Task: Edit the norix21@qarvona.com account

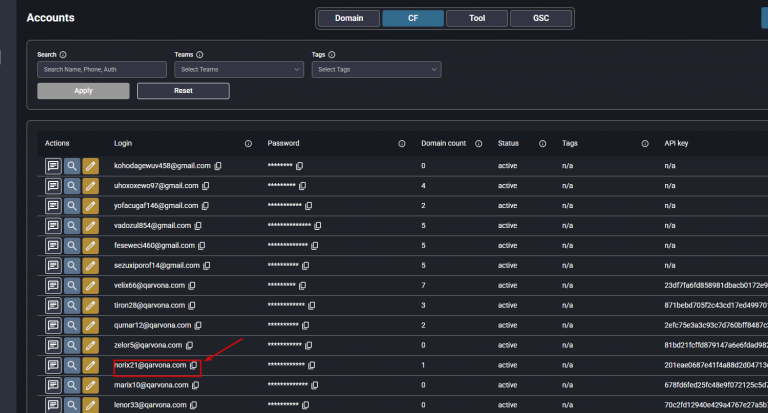Action: pos(91,365)
